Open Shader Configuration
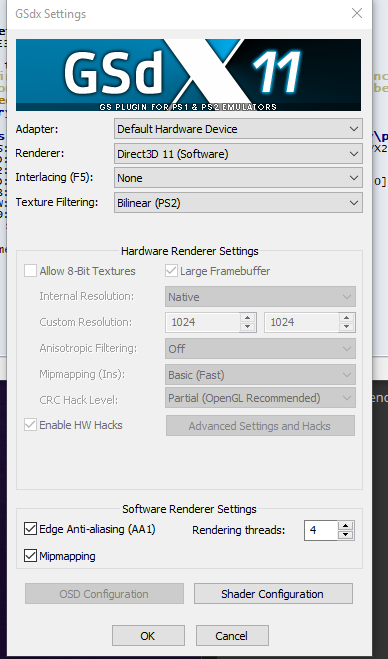 pyautogui.click(x=273, y=594)
